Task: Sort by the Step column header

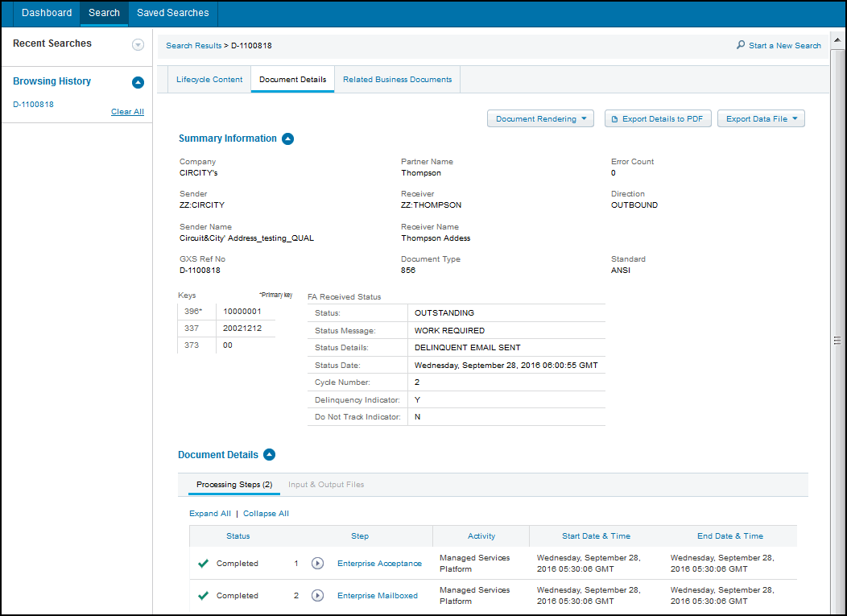Action: tap(360, 536)
